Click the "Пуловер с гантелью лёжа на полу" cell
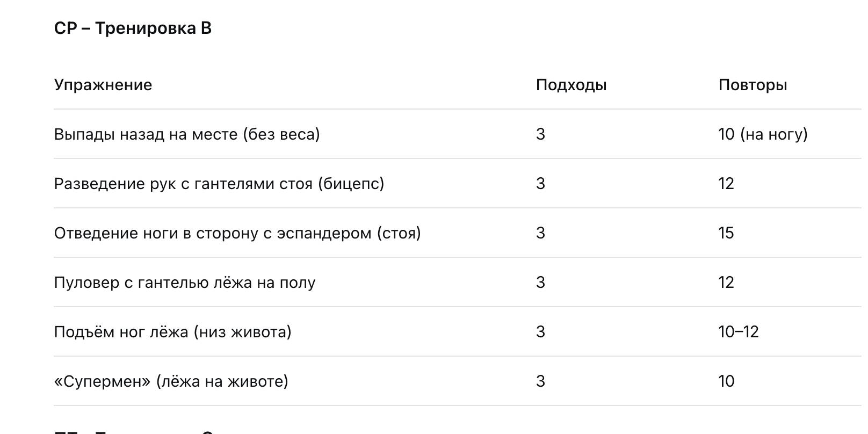The image size is (868, 434). coord(185,283)
